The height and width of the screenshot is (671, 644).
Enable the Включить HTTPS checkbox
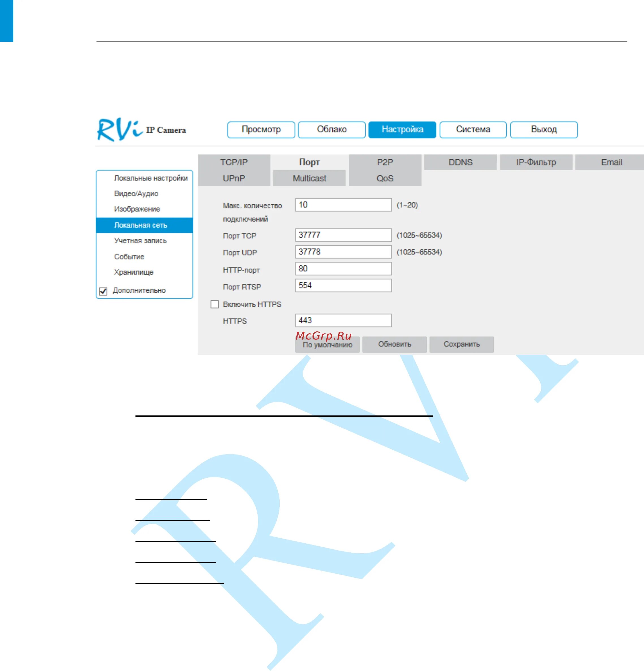[x=215, y=304]
